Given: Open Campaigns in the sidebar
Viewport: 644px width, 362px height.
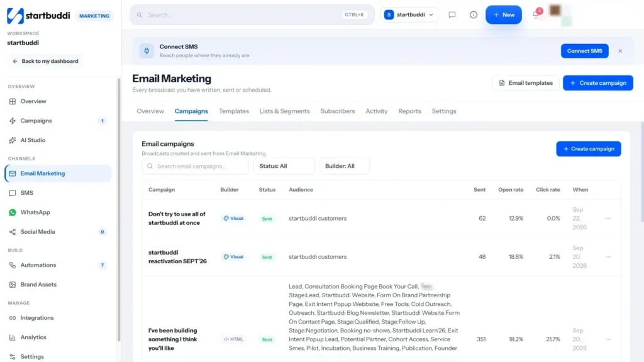Looking at the screenshot, I should click(x=57, y=121).
